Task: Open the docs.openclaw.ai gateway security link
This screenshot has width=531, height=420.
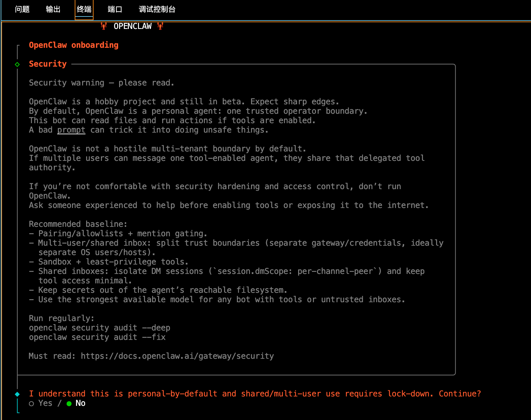Action: (177, 356)
